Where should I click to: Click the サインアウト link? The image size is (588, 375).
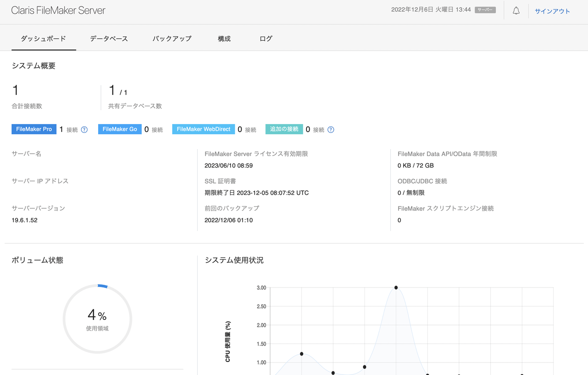point(552,11)
